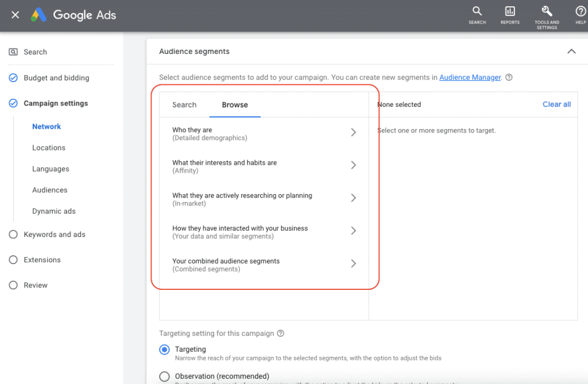
Task: Expand the In-market researching or planning category
Action: click(x=353, y=198)
